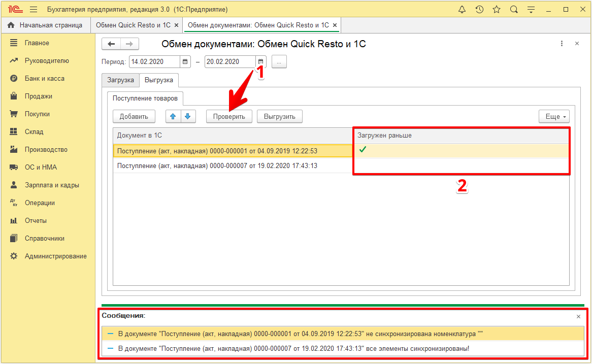The height and width of the screenshot is (364, 592).
Task: Open form's three-dot options menu
Action: 562,44
